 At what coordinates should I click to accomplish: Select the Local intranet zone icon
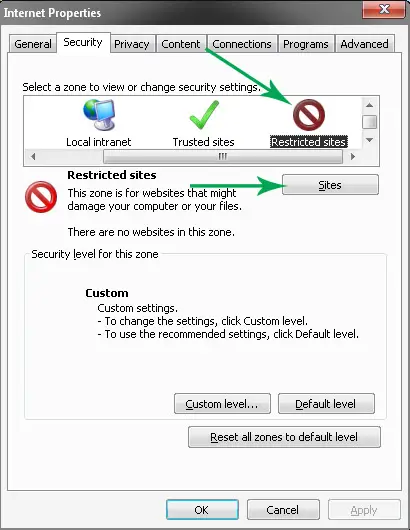pos(99,115)
